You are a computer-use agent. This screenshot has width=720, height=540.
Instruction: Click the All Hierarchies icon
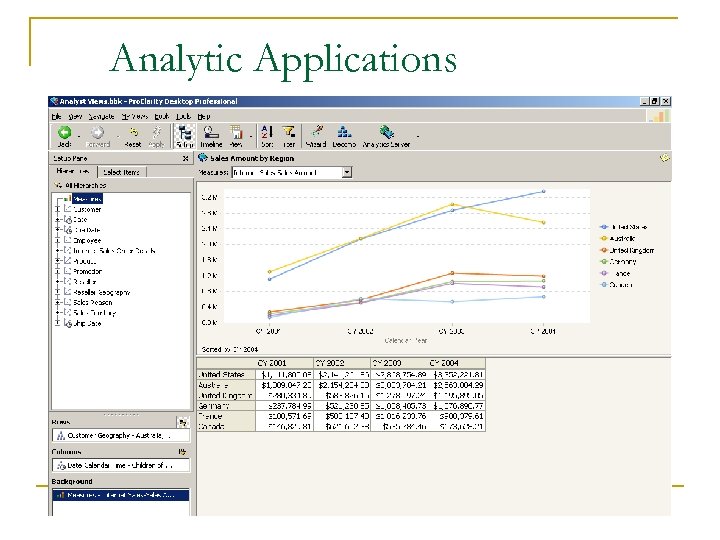pos(58,185)
